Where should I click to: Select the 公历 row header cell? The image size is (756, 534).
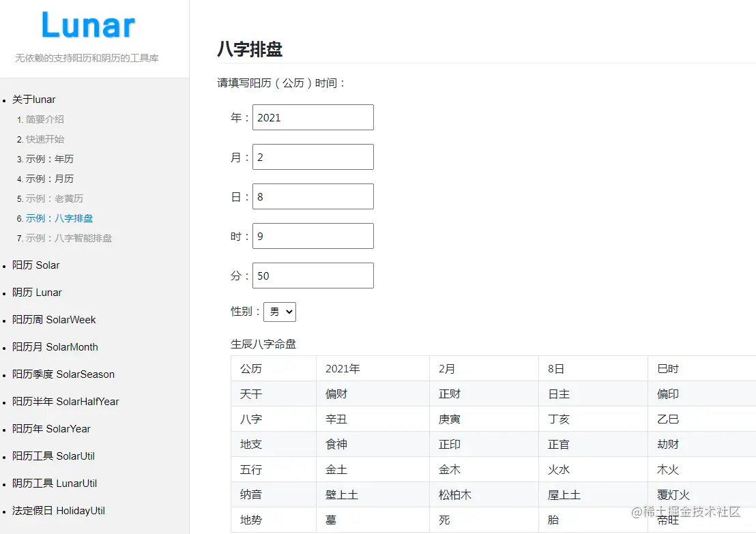tap(274, 369)
